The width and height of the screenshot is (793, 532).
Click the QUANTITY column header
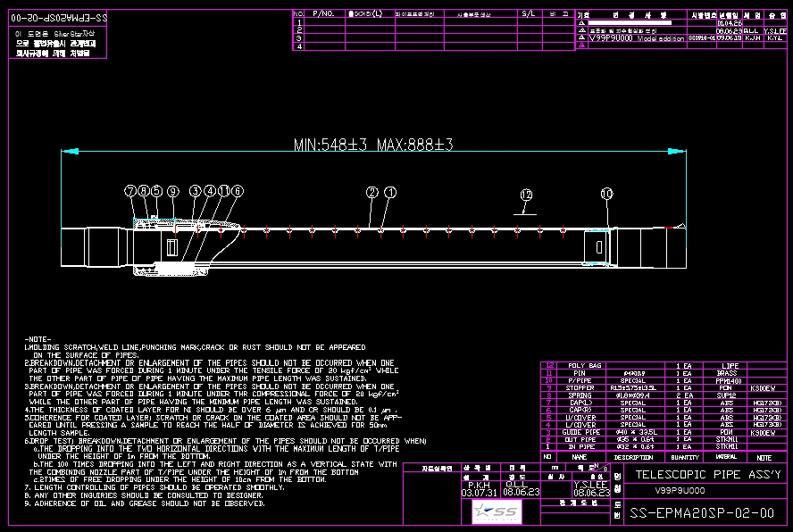click(x=685, y=457)
